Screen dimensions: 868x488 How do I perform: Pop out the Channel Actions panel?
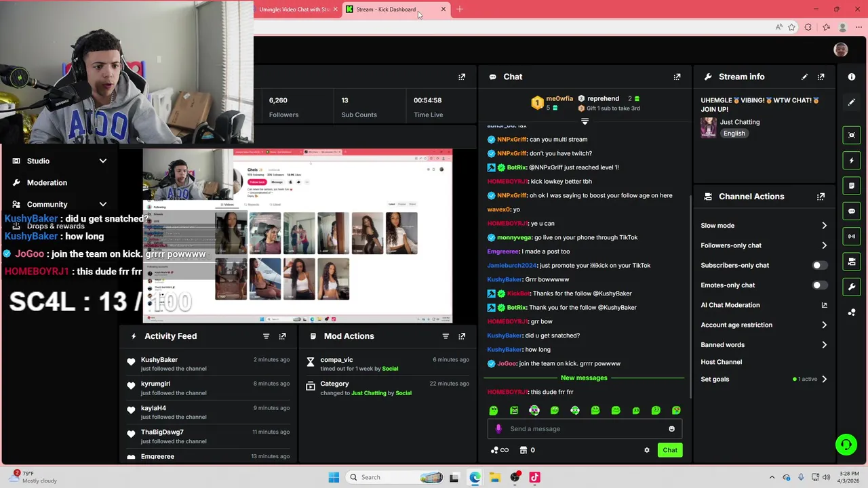tap(821, 197)
